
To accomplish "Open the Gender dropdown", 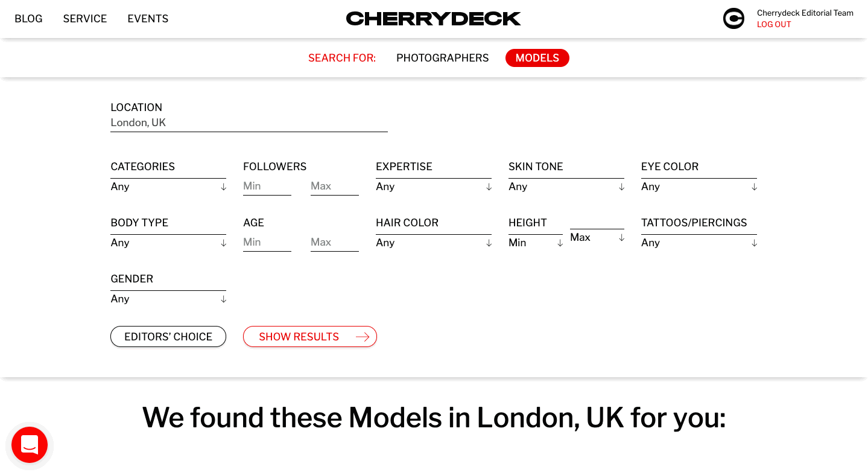I will (168, 299).
